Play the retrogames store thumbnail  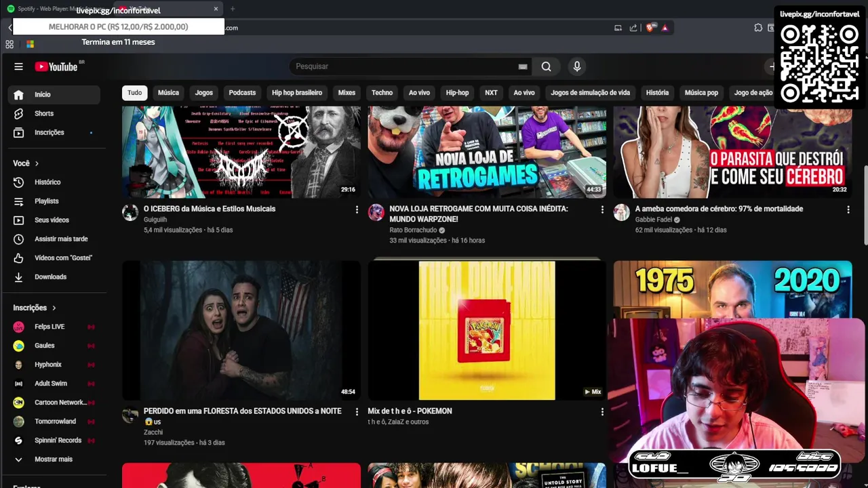coord(487,152)
